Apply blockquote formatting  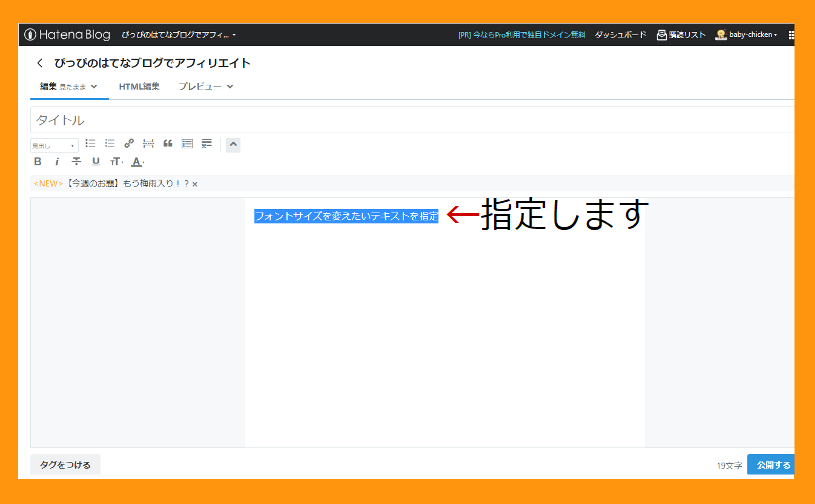point(168,143)
